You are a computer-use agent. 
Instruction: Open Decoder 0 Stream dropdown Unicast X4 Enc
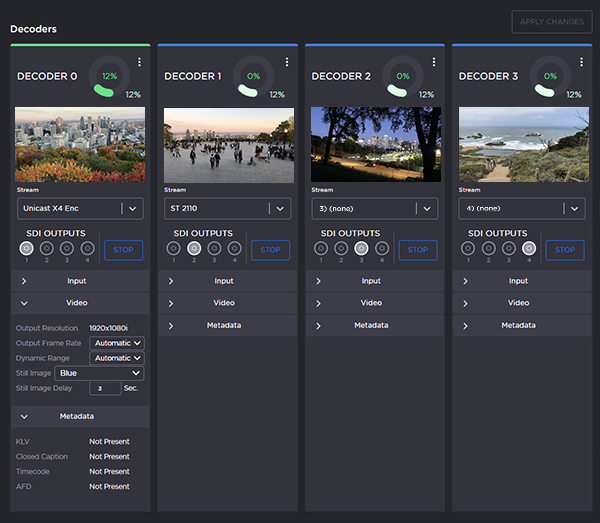pos(81,208)
